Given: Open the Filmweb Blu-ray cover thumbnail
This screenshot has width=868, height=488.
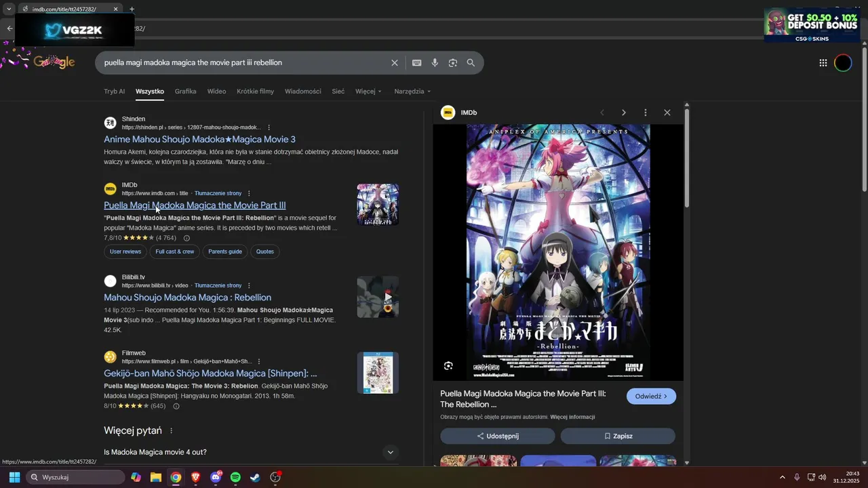Looking at the screenshot, I should [378, 373].
